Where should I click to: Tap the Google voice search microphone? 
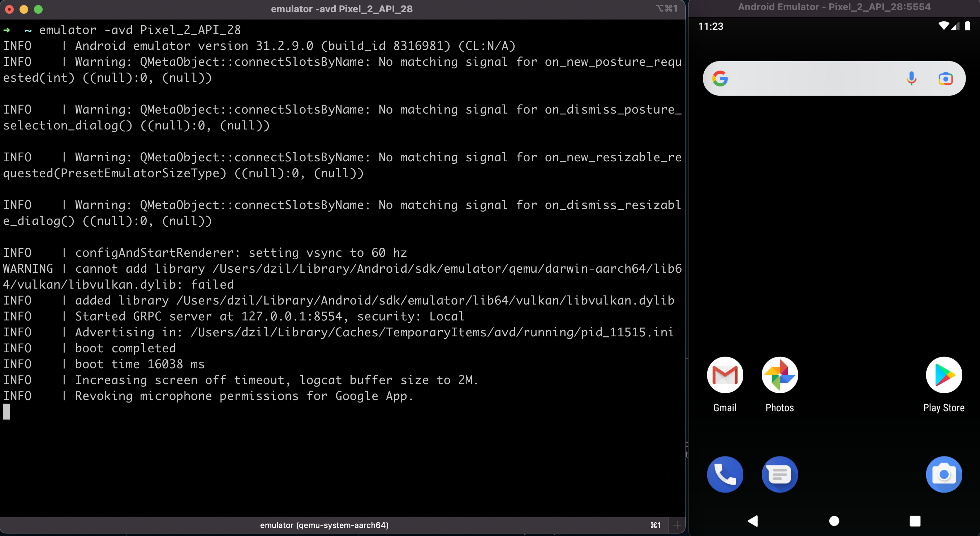pos(911,78)
